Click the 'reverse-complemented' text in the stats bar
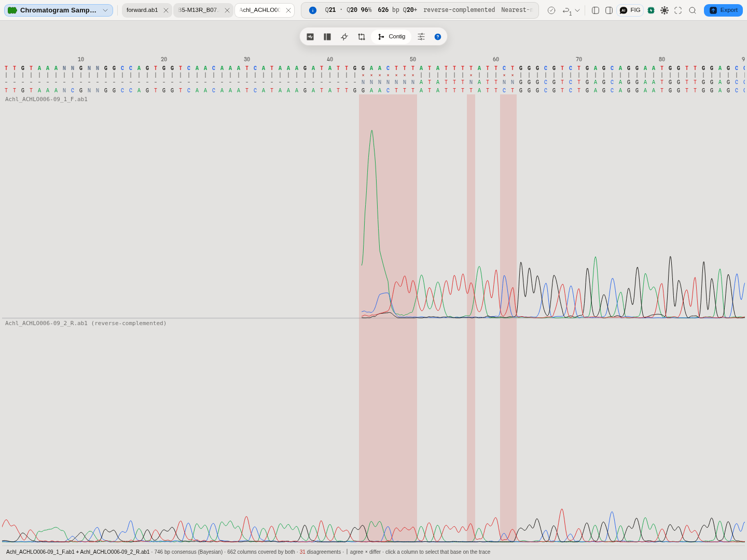 click(459, 10)
